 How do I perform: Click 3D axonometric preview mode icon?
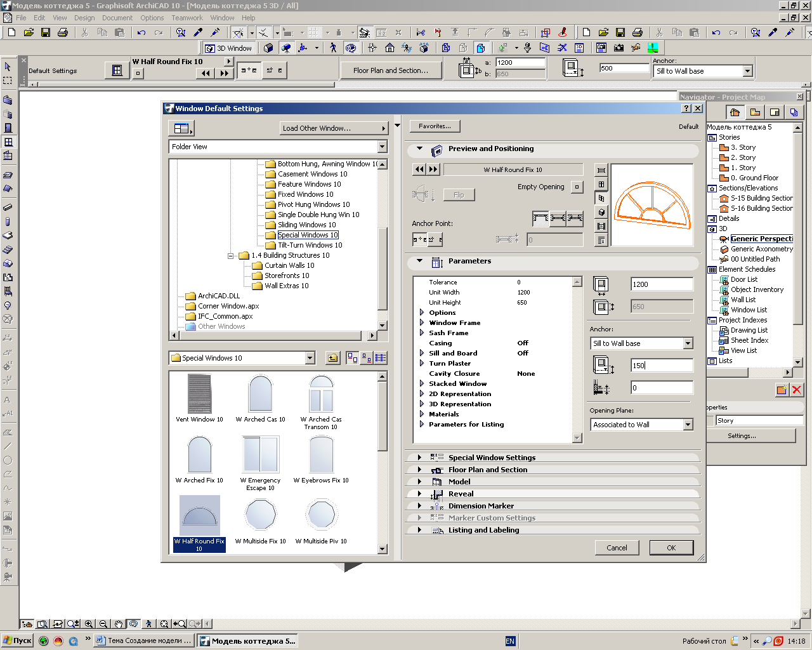click(601, 198)
